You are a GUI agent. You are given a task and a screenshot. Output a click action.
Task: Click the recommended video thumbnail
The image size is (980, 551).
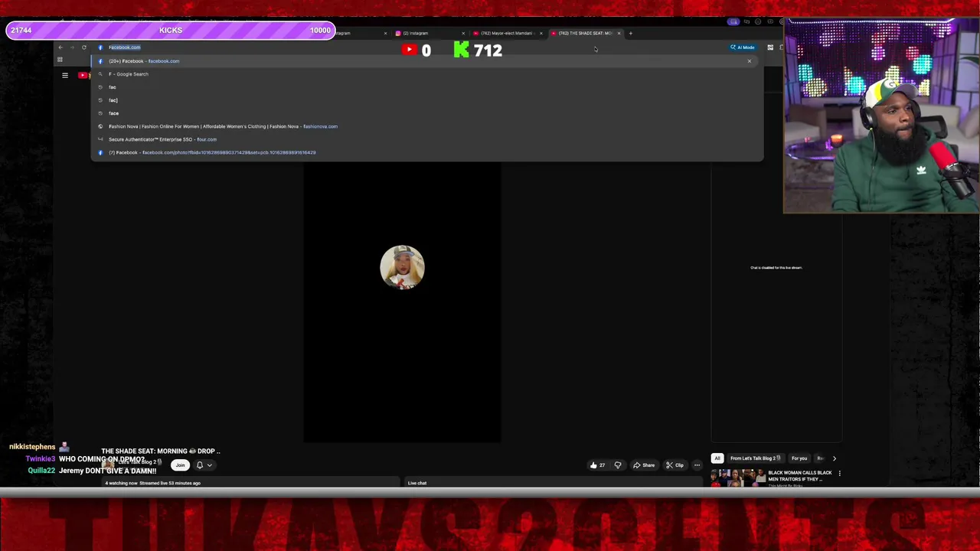pos(737,479)
